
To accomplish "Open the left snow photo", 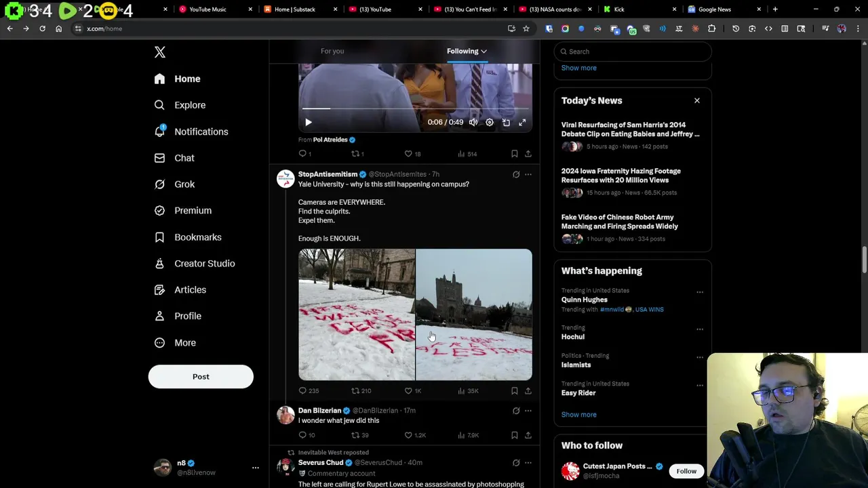I will tap(357, 314).
